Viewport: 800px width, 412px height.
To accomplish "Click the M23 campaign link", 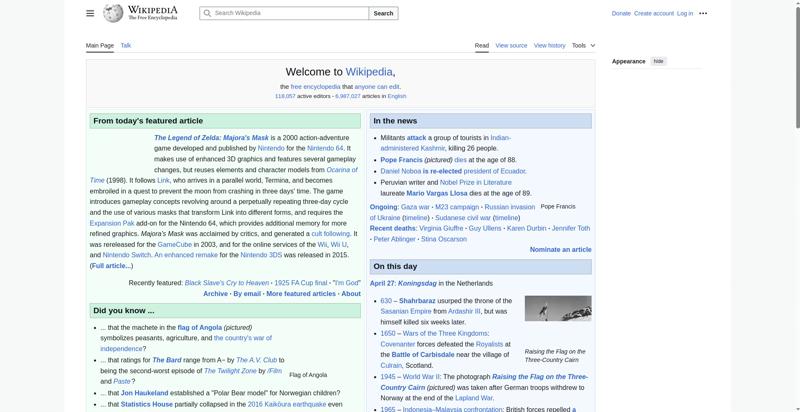I will tap(457, 207).
